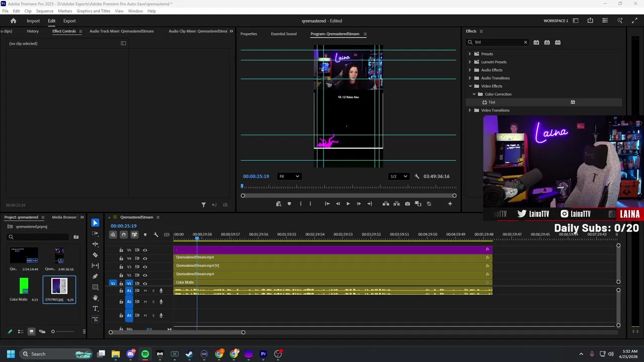Expand the Audio Transitions folder
Viewport: 644px width, 362px height.
click(x=470, y=78)
